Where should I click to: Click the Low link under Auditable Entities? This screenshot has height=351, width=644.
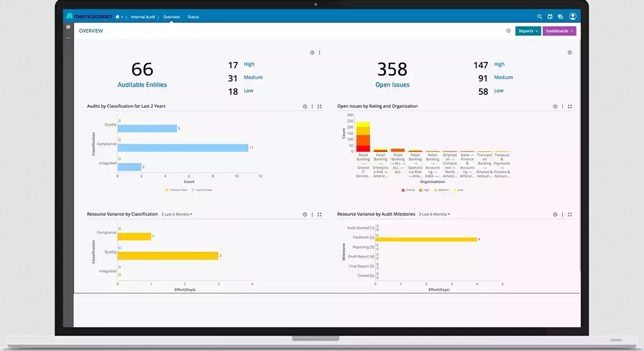click(249, 90)
